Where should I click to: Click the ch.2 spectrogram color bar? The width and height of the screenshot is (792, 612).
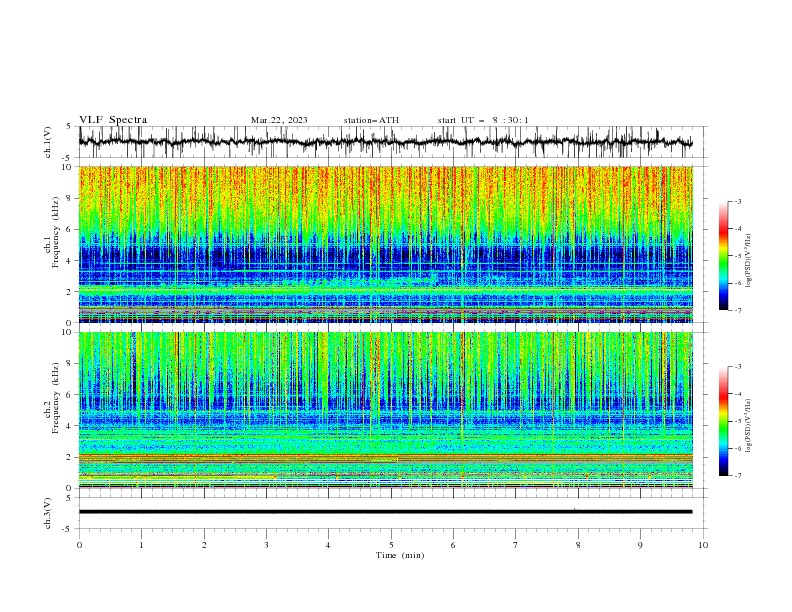(x=724, y=421)
